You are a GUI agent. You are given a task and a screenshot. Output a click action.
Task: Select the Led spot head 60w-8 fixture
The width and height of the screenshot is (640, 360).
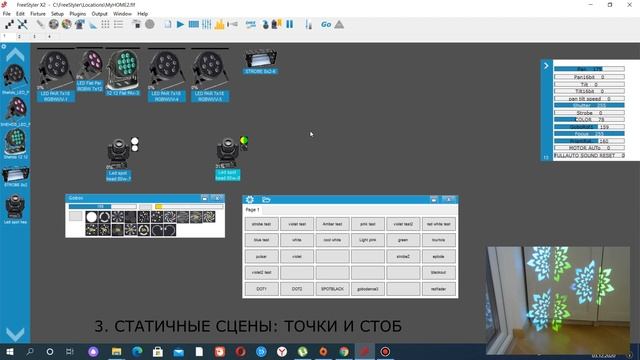point(228,158)
